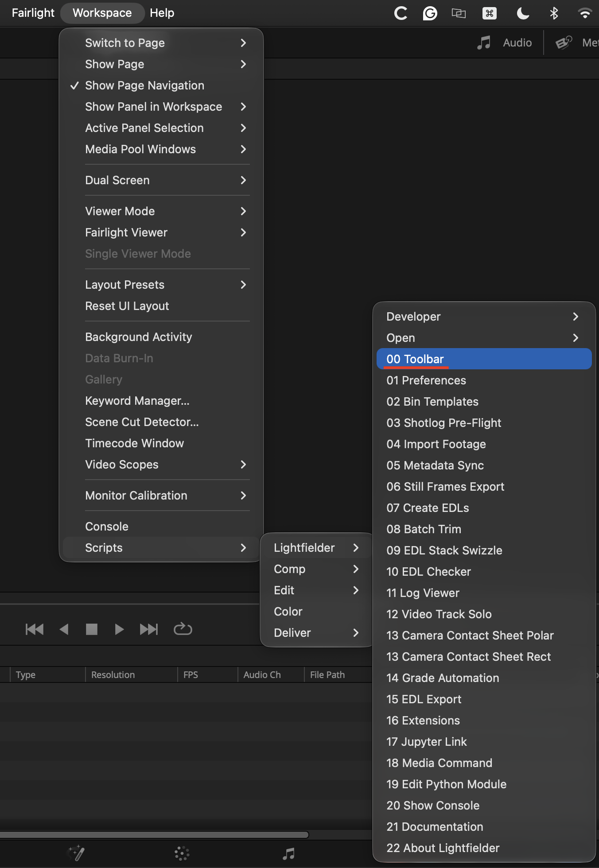Open the Audio panel icon in toolbar
This screenshot has height=868, width=599.
tap(484, 43)
